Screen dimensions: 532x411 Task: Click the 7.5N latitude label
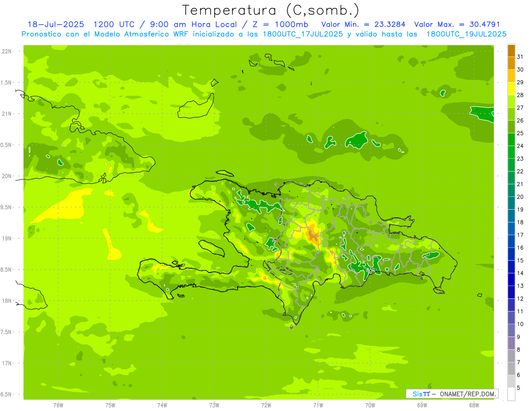tap(6, 332)
